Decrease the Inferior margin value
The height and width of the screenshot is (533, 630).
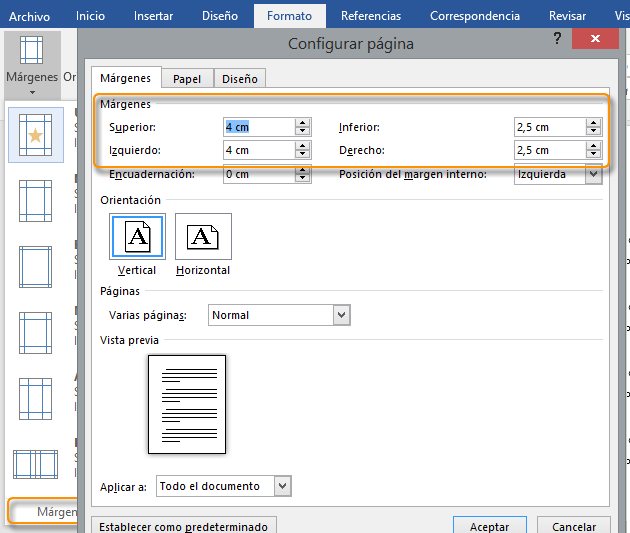click(x=593, y=131)
